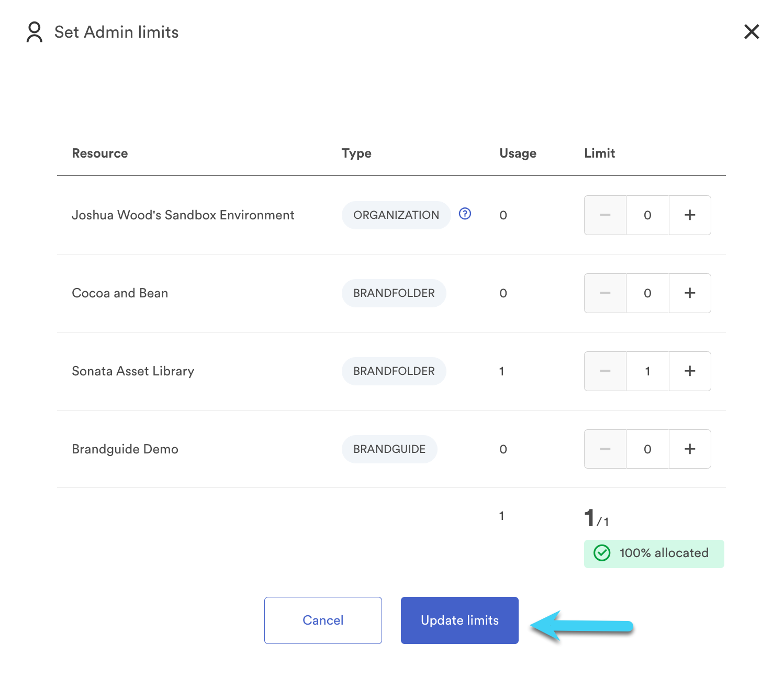This screenshot has height=688, width=784.
Task: Decrease limit for Joshua Wood's Sandbox Environment
Action: click(x=605, y=215)
